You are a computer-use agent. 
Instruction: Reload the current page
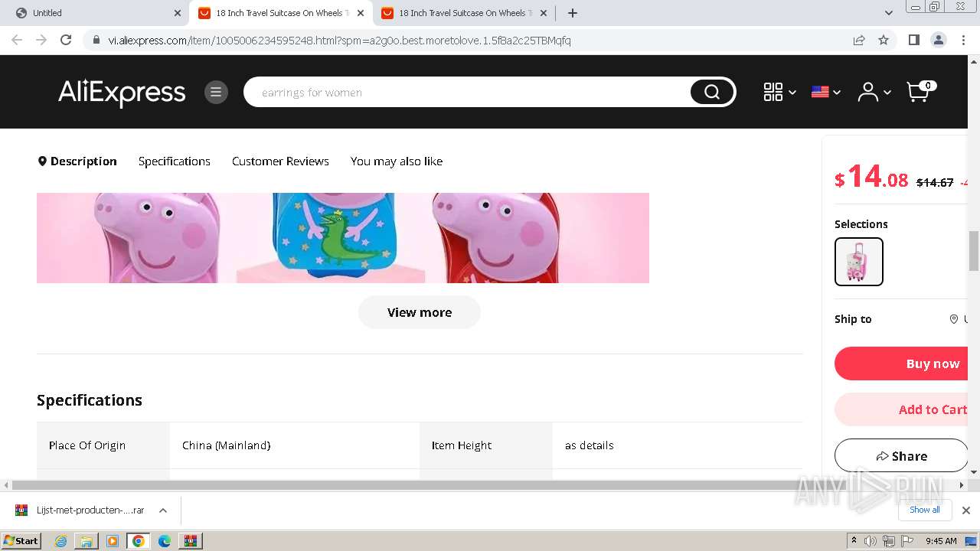coord(66,40)
